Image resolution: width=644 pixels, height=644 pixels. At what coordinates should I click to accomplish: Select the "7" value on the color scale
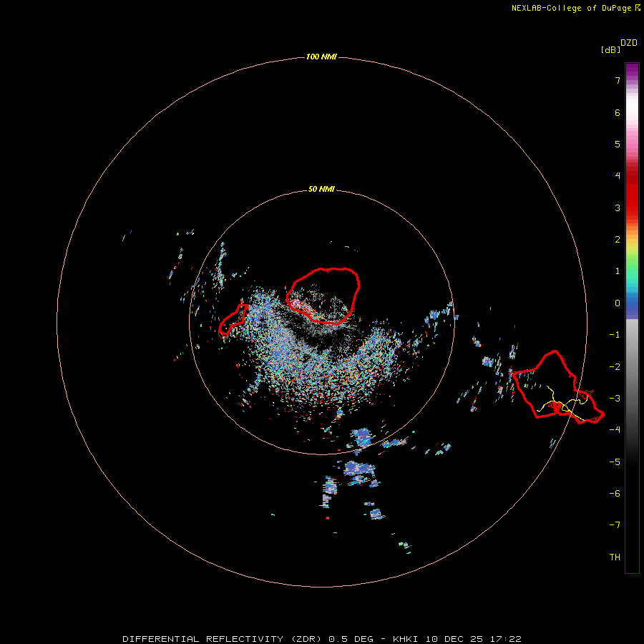[x=618, y=80]
